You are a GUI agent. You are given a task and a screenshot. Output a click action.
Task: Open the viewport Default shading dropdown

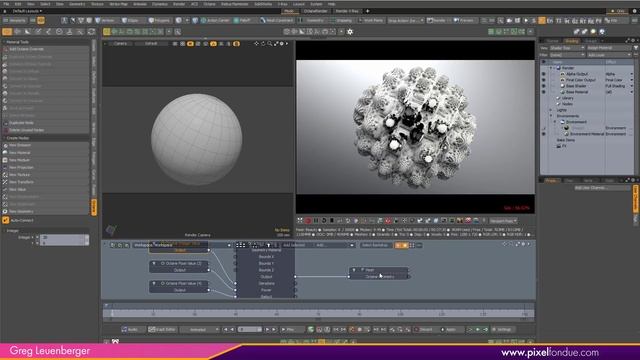pos(151,43)
